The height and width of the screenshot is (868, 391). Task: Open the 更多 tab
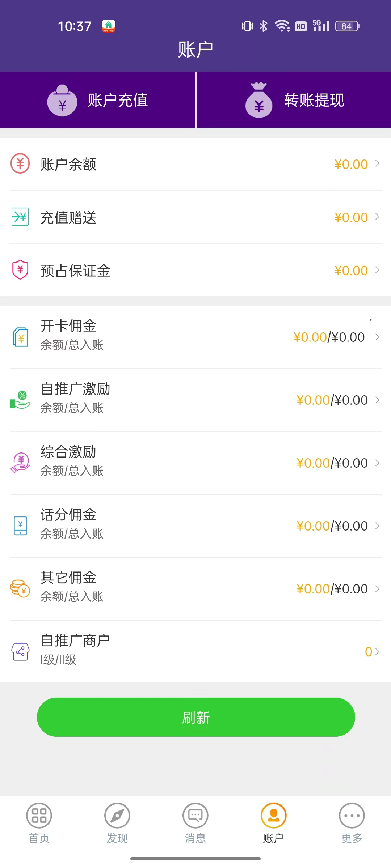pyautogui.click(x=352, y=822)
